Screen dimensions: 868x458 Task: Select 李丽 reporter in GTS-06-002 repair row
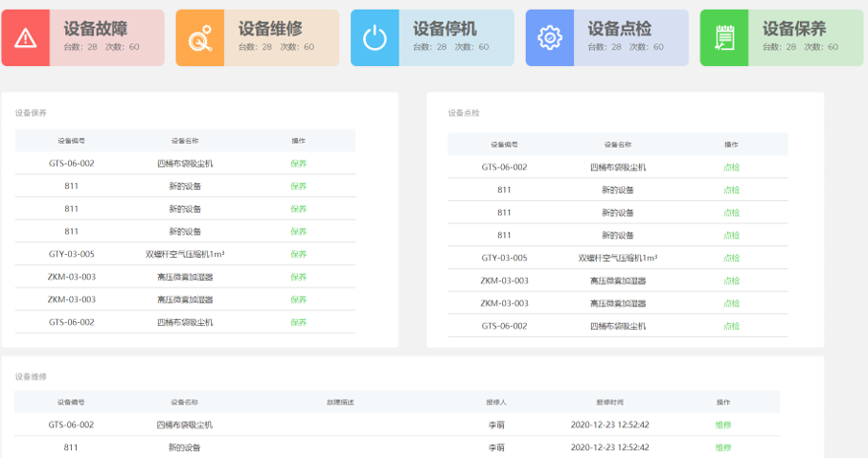(496, 424)
